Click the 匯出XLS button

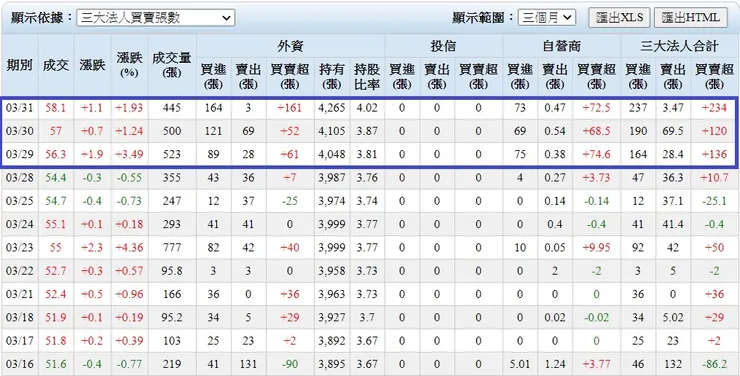(619, 18)
